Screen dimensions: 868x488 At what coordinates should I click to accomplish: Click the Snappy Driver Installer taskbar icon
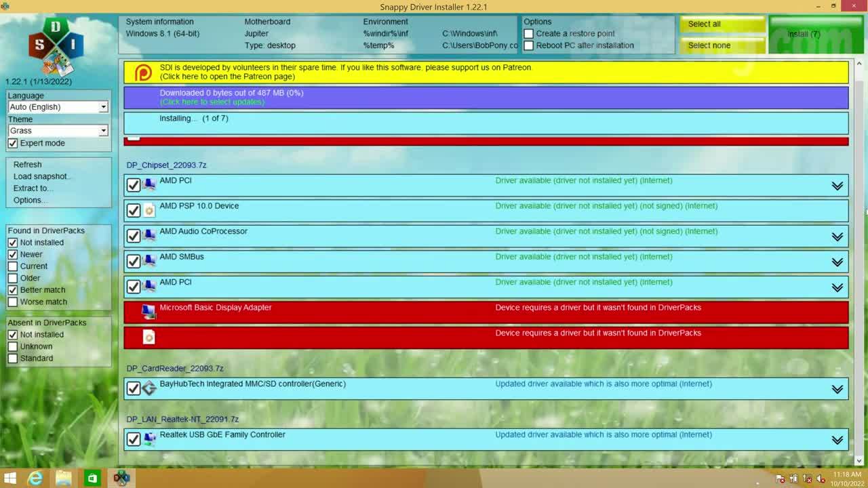tap(121, 479)
